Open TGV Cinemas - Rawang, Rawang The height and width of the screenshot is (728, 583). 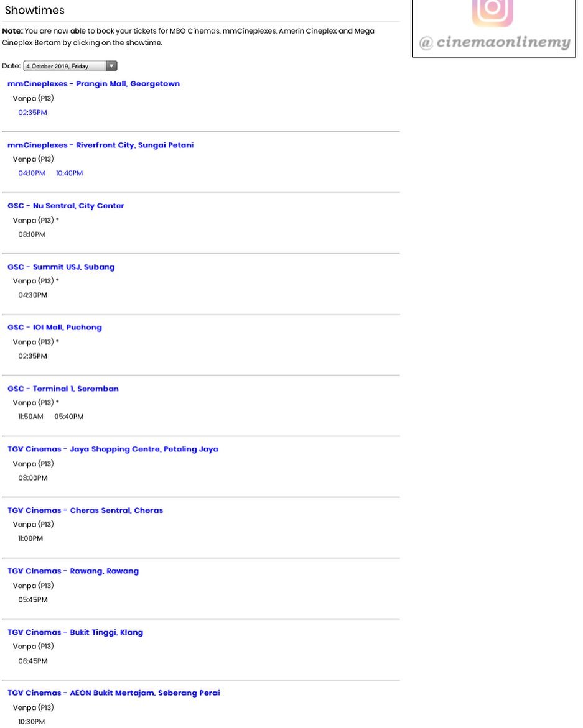tap(73, 571)
